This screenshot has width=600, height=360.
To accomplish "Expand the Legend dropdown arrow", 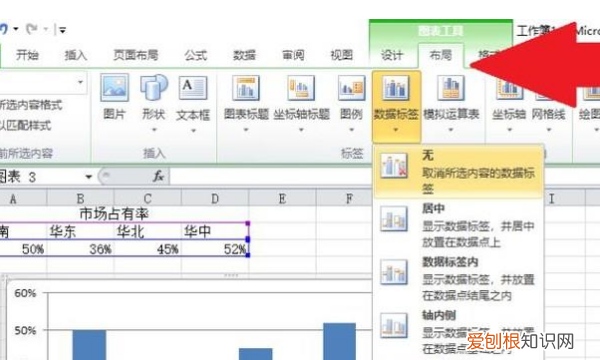I will pos(351,130).
